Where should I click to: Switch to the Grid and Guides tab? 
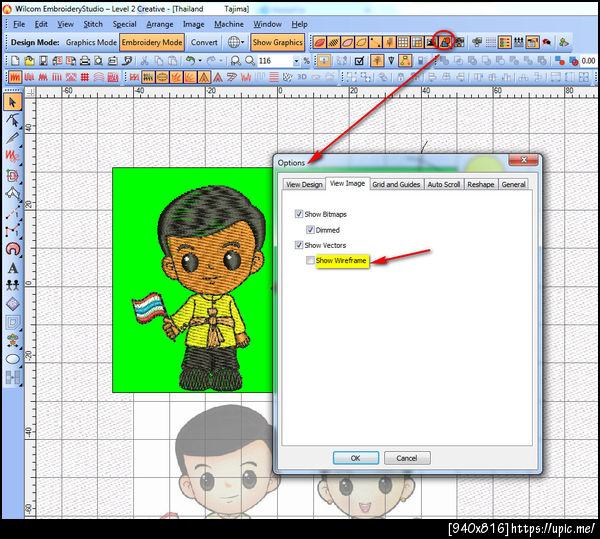396,184
